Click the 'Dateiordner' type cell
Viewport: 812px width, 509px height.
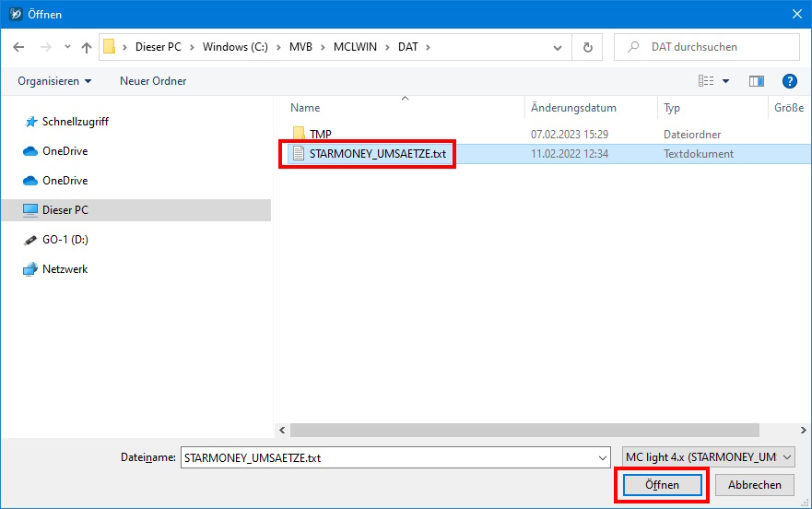(692, 135)
